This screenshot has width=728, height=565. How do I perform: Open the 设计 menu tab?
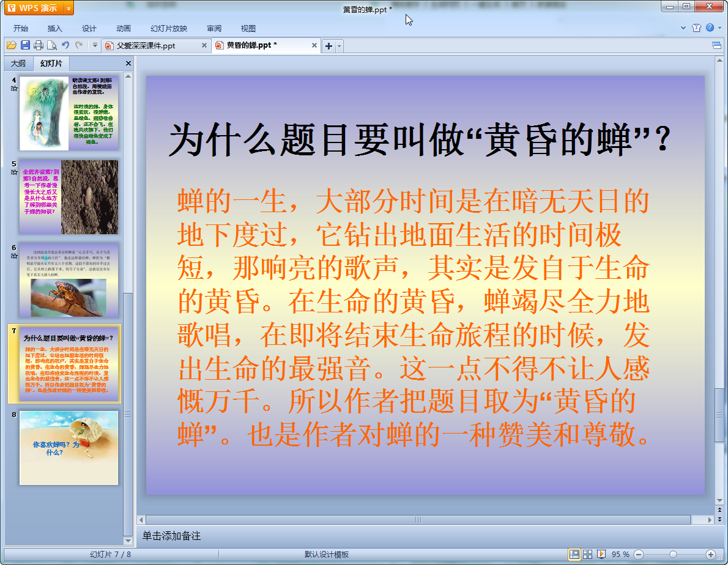click(89, 28)
